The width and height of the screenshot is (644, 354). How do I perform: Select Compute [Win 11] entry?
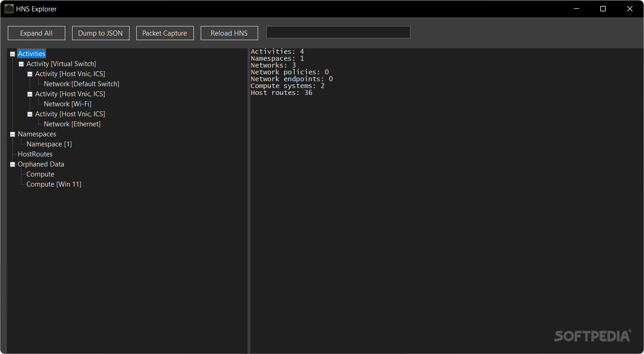pos(54,184)
